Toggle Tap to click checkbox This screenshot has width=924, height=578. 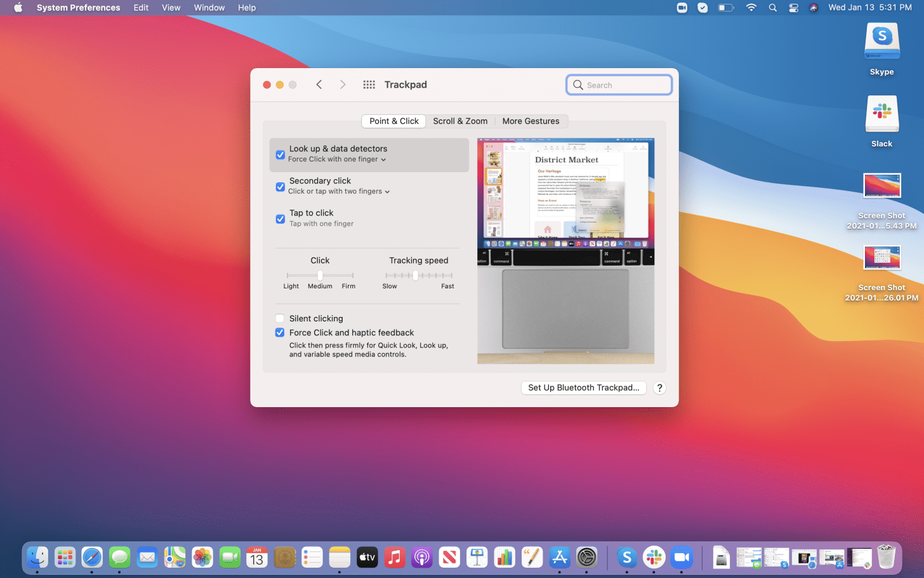[x=280, y=219]
